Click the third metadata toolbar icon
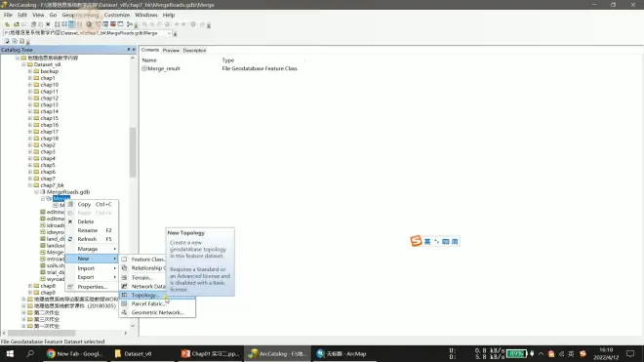The image size is (644, 362). pyautogui.click(x=21, y=41)
